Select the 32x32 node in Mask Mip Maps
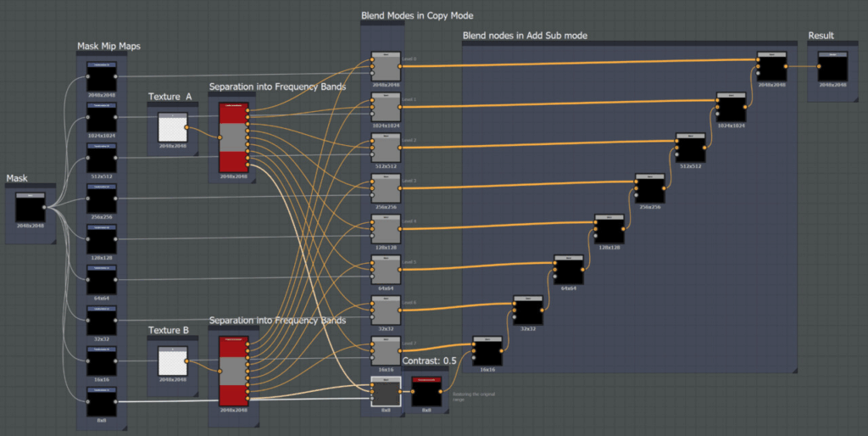868x436 pixels. point(102,320)
